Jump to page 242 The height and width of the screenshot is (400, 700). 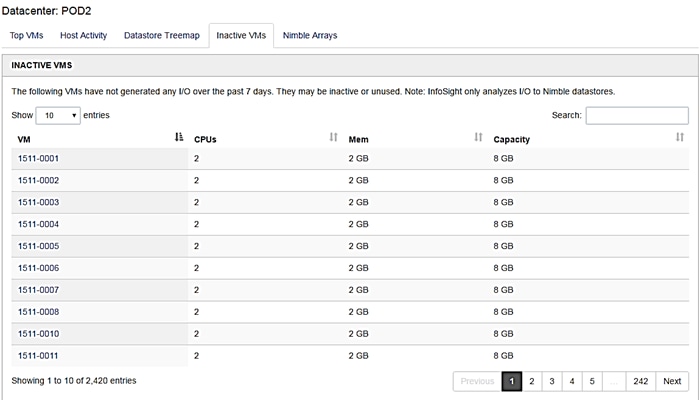point(641,381)
